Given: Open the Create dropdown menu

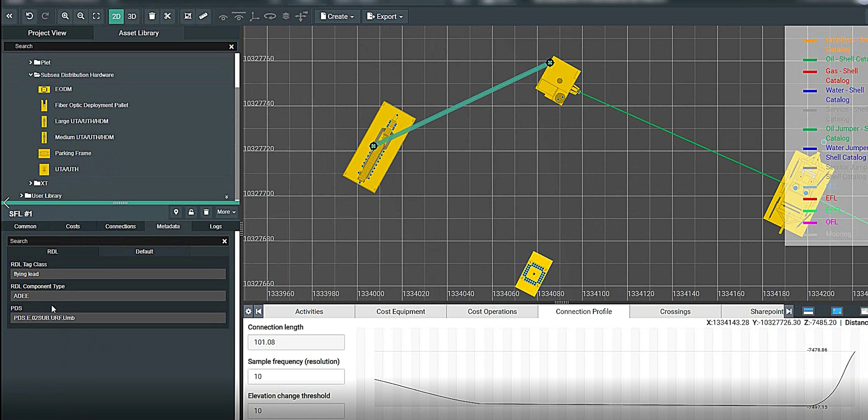Looking at the screenshot, I should coord(337,16).
